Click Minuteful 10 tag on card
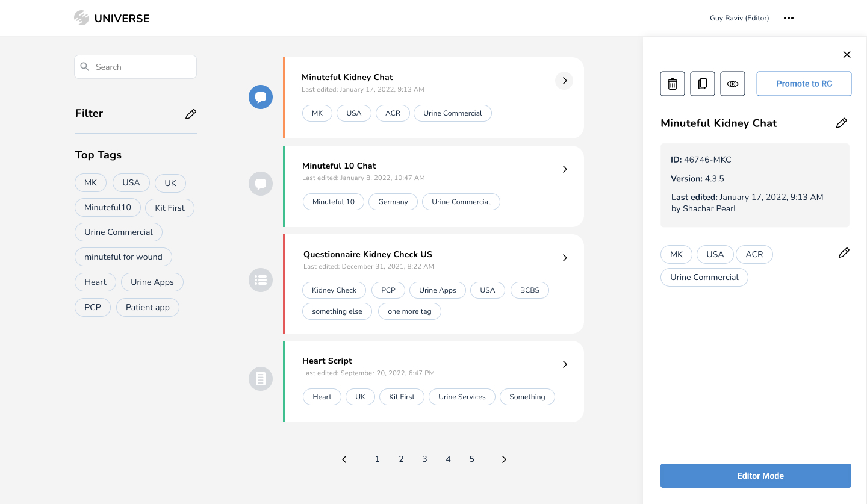 pos(334,202)
